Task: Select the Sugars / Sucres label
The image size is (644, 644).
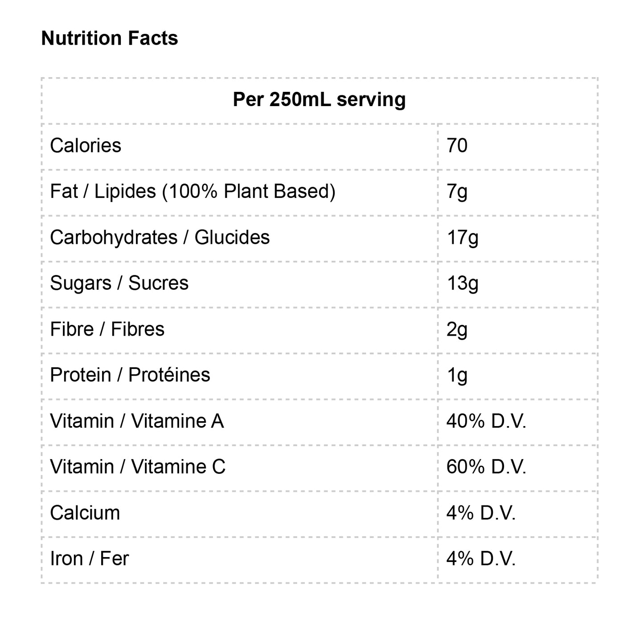Action: 119,283
